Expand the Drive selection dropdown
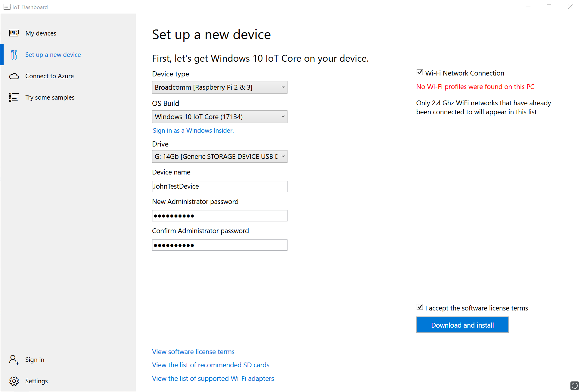Viewport: 581px width, 392px height. (x=219, y=156)
